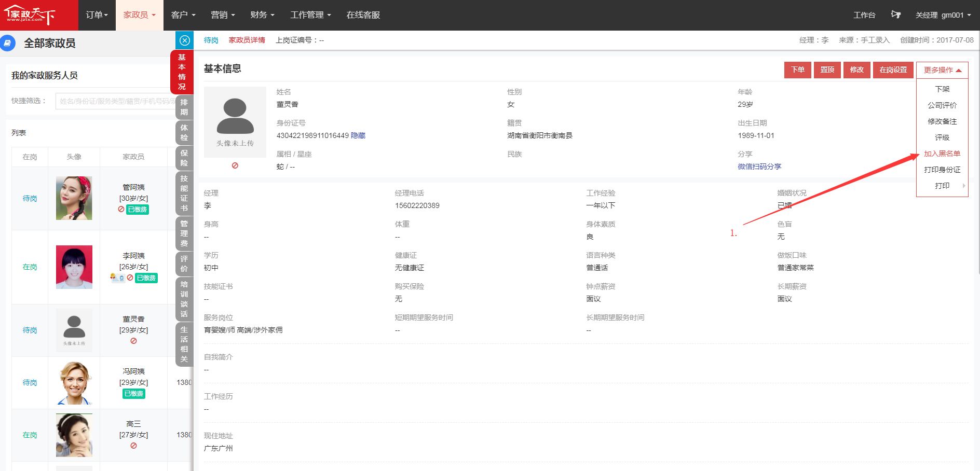Click 在岗 status in 李阿姨 row
Image resolution: width=980 pixels, height=471 pixels.
point(30,267)
